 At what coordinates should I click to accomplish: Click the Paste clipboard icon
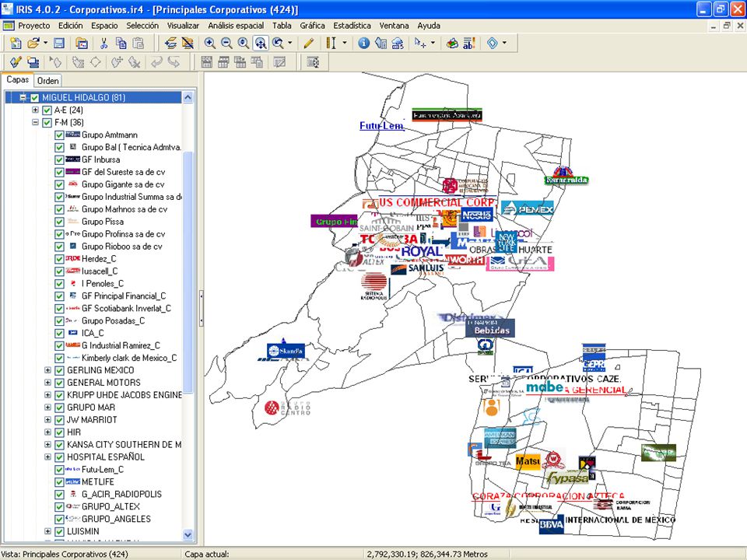pyautogui.click(x=139, y=44)
